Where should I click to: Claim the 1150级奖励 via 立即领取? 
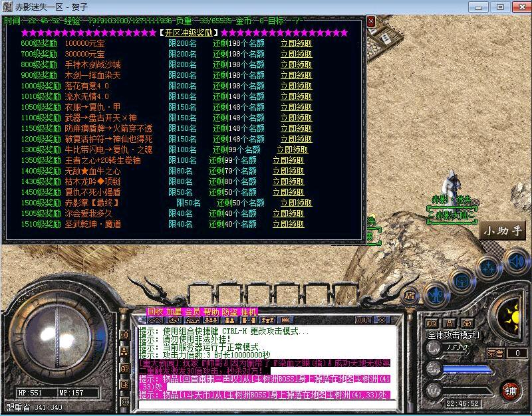click(x=296, y=128)
